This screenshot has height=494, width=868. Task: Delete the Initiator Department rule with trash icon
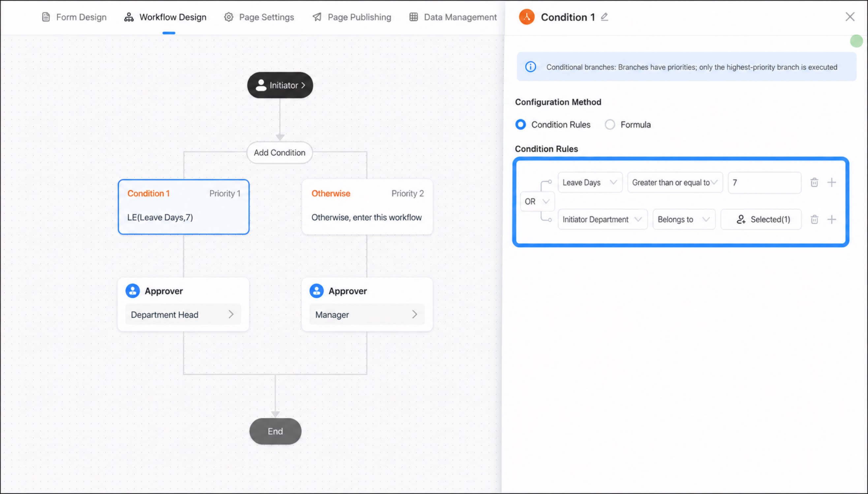coord(814,220)
